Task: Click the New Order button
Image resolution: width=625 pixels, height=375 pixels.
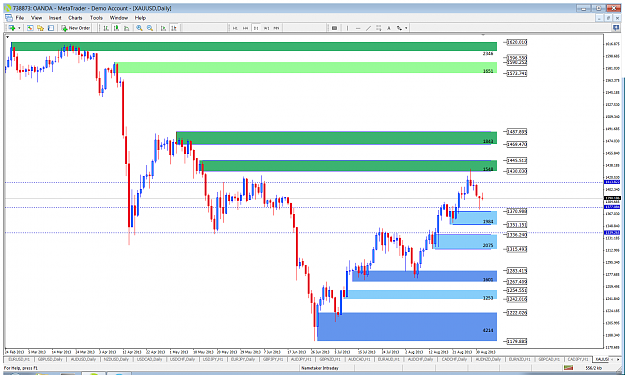Action: tap(76, 28)
